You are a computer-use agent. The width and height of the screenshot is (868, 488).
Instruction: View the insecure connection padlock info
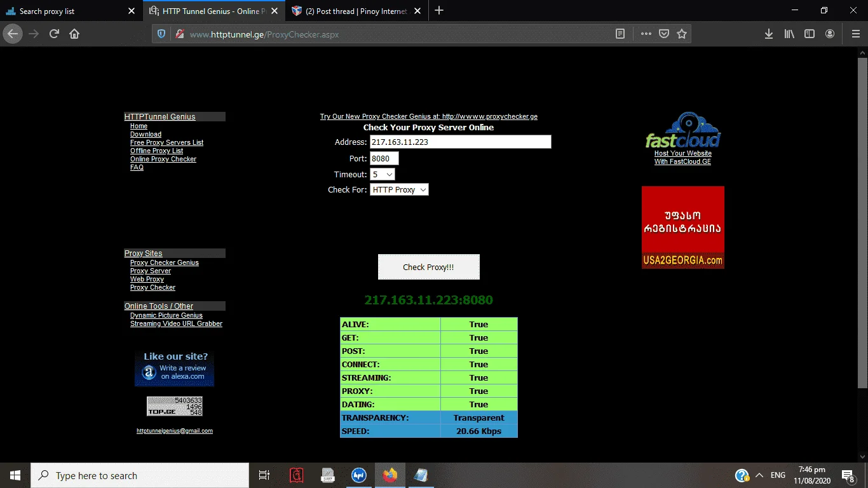coord(179,34)
